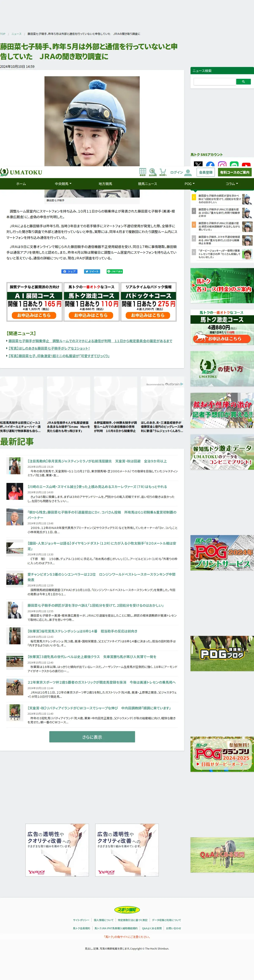Share article via ツイート button
This screenshot has width=254, height=980.
(92, 271)
